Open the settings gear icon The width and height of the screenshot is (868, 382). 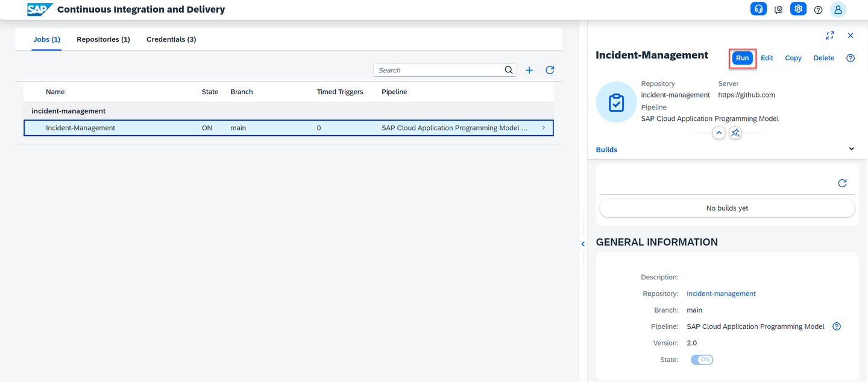click(799, 9)
